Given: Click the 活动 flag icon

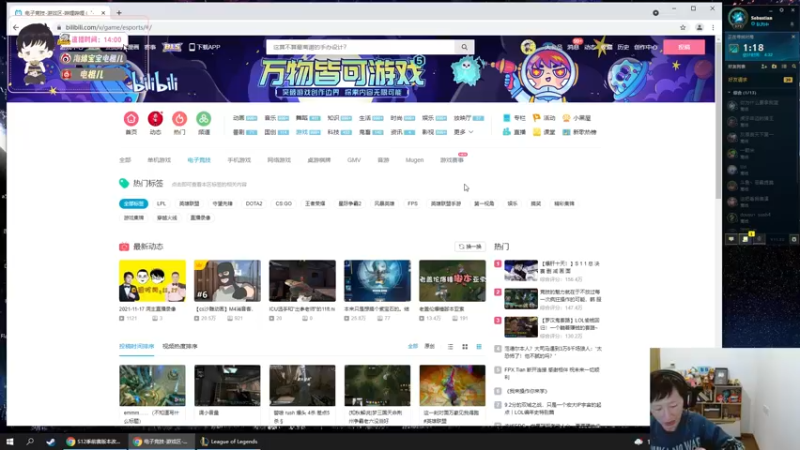Looking at the screenshot, I should pyautogui.click(x=536, y=118).
